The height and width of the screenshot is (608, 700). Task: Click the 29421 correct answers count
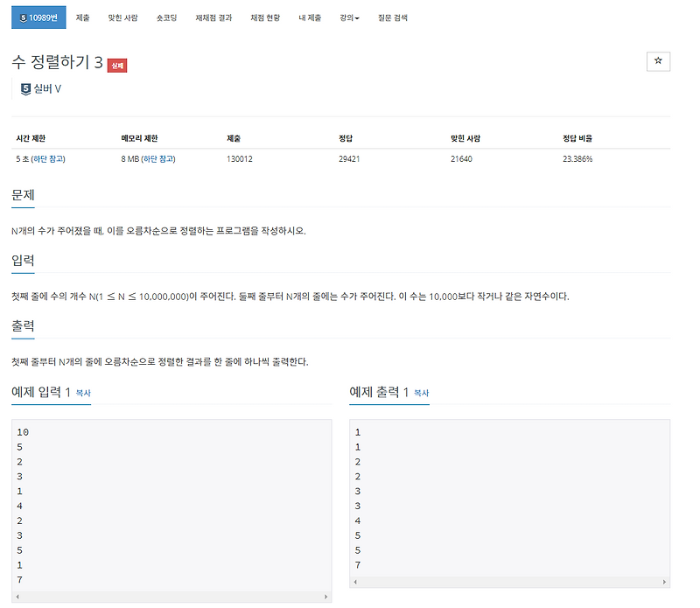[347, 158]
